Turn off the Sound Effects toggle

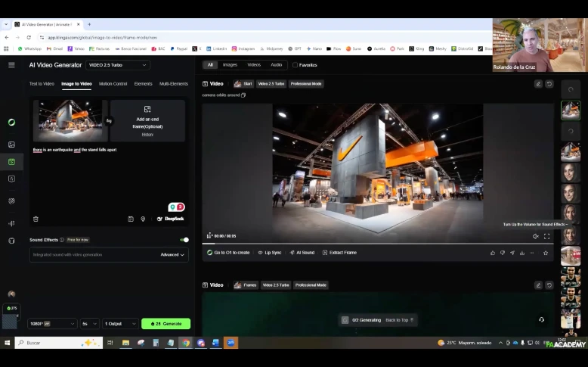pyautogui.click(x=184, y=240)
